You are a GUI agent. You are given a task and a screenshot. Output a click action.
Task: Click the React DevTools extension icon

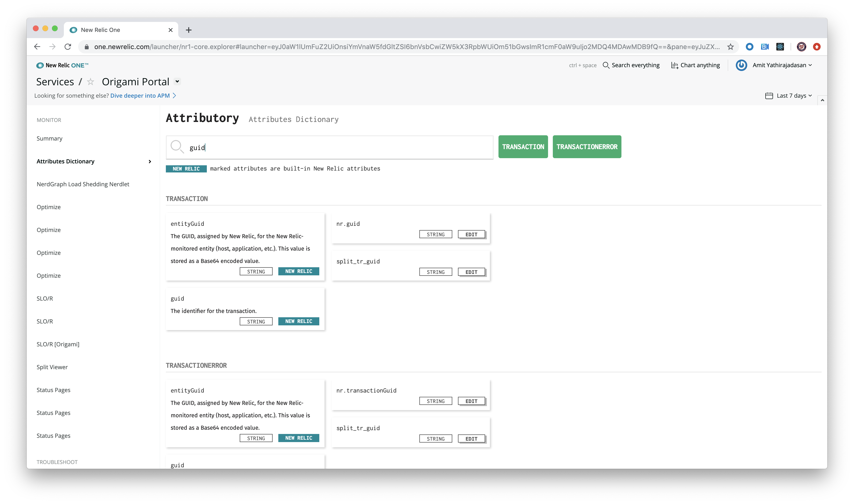click(780, 46)
